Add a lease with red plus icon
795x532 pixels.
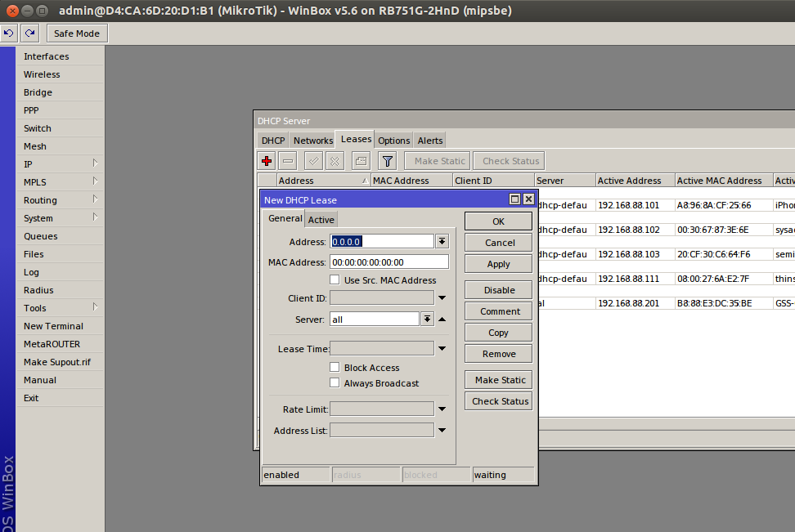[x=267, y=161]
